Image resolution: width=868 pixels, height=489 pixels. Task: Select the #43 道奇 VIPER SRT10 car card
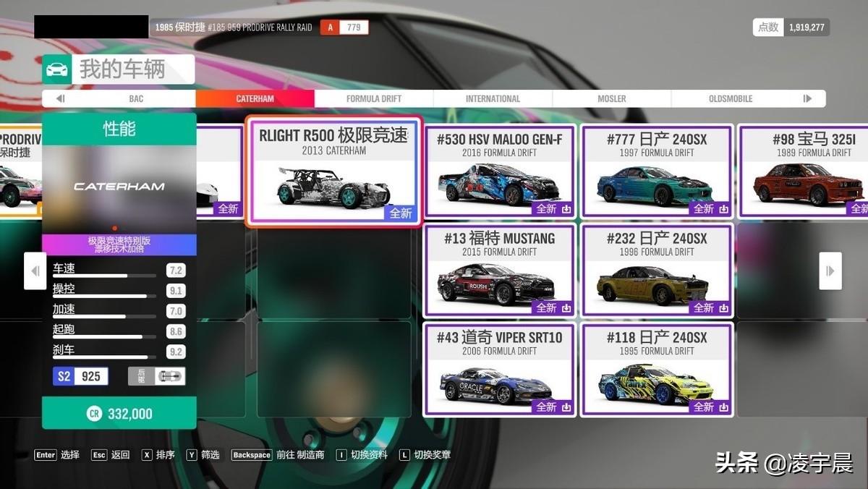[500, 370]
